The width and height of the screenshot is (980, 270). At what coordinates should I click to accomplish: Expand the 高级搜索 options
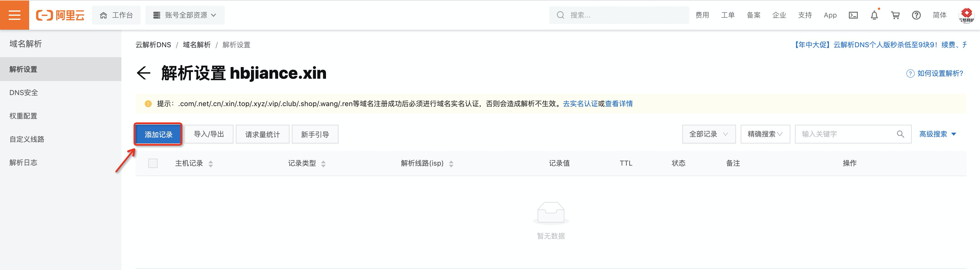(938, 134)
